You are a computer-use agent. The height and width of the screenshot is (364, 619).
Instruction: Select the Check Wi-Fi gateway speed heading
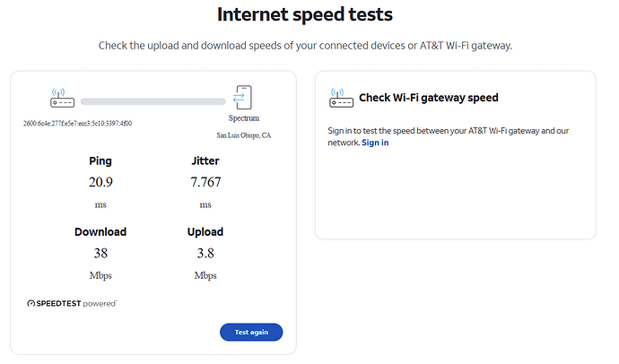coord(428,98)
